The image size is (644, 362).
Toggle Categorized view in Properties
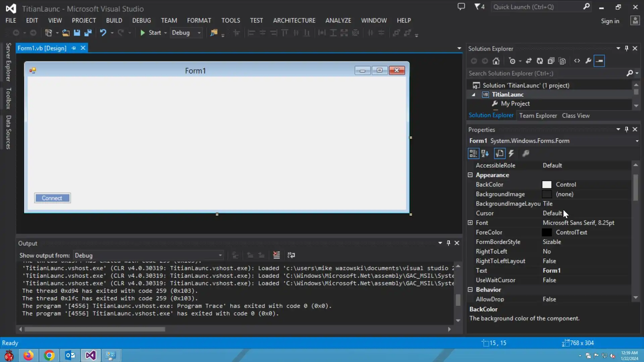(473, 154)
